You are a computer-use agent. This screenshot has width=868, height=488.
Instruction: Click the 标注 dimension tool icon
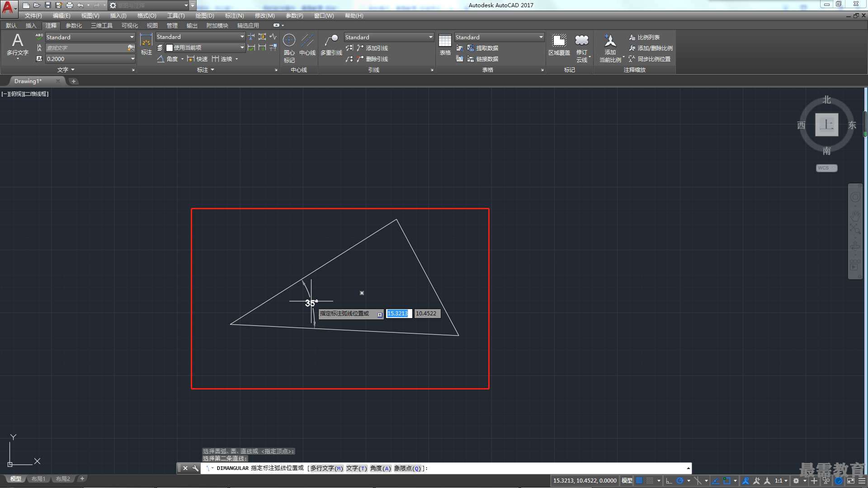(x=146, y=44)
